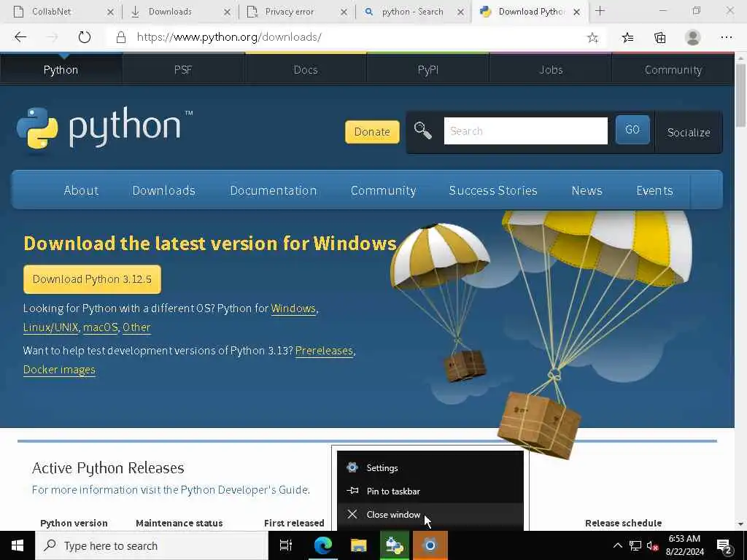
Task: Follow the Other OS link
Action: [136, 327]
